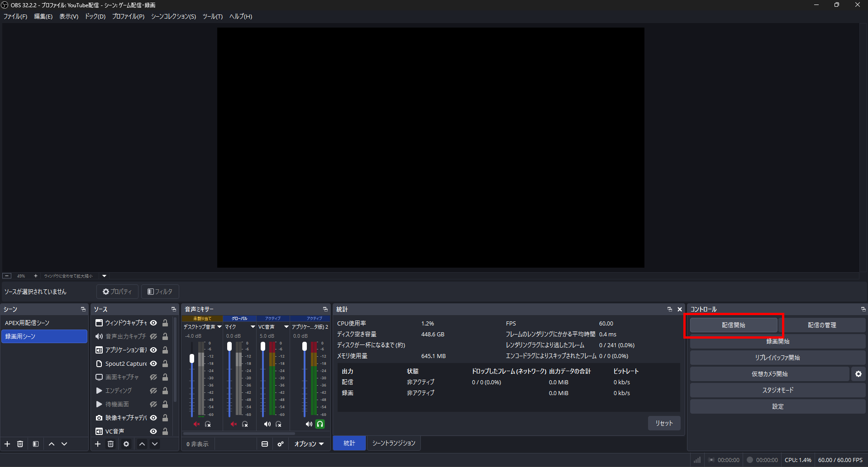
Task: Delete selected scene with the trash icon
Action: 20,444
